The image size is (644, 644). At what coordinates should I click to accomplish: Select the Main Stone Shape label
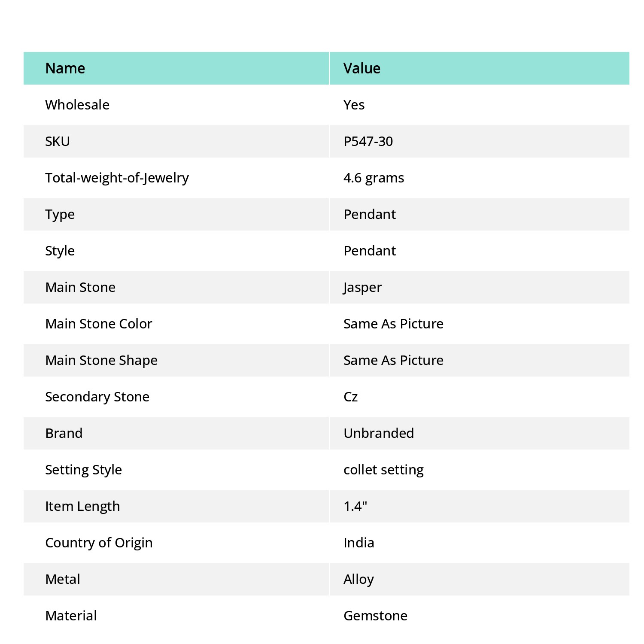[101, 361]
